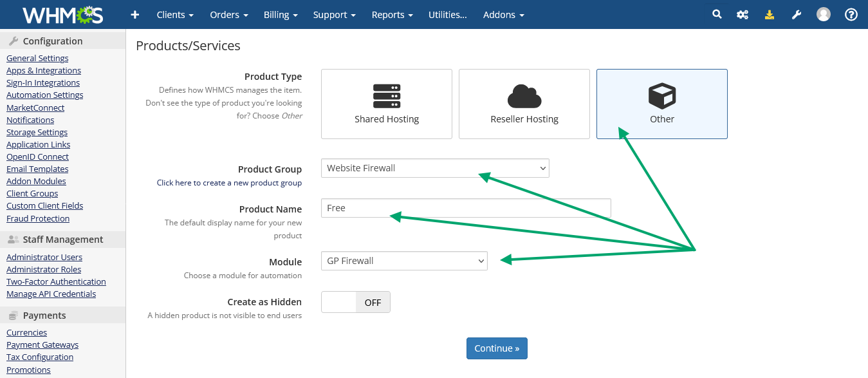Open Fraud Protection link
The width and height of the screenshot is (868, 378).
[38, 219]
